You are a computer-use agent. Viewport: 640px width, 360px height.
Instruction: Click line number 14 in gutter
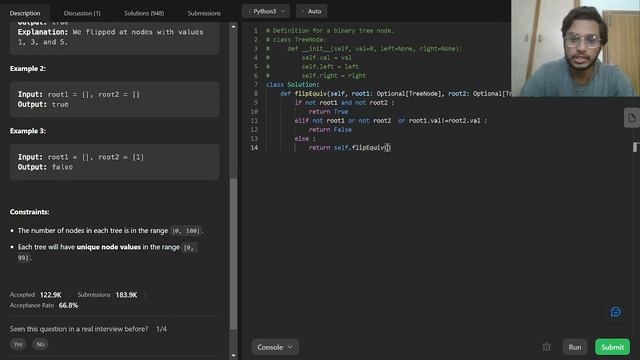coord(254,147)
